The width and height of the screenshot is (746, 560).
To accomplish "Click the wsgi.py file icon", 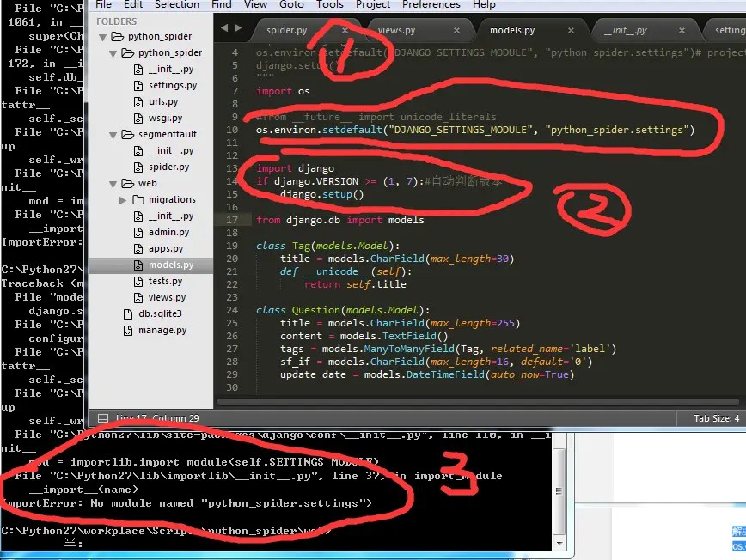I will 138,118.
